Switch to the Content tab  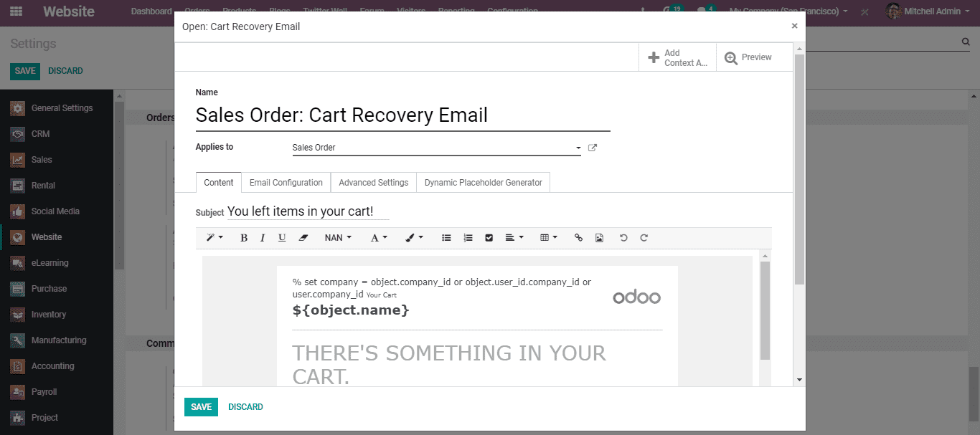tap(218, 183)
